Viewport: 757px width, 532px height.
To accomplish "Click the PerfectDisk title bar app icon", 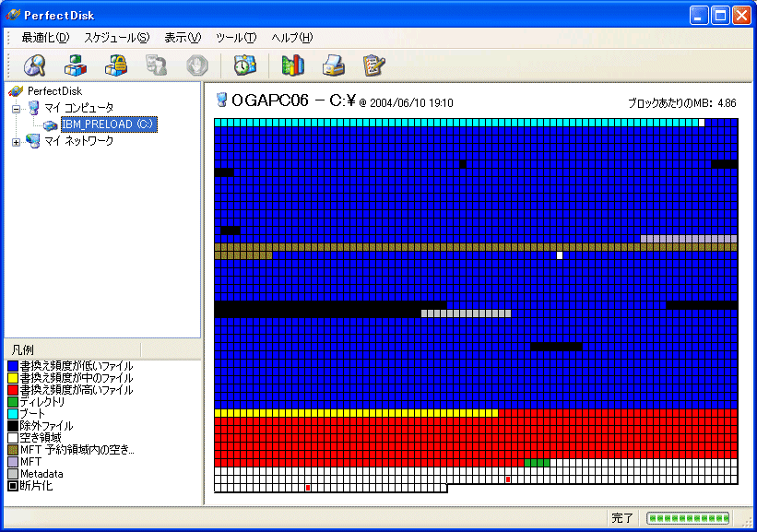I will pyautogui.click(x=13, y=15).
